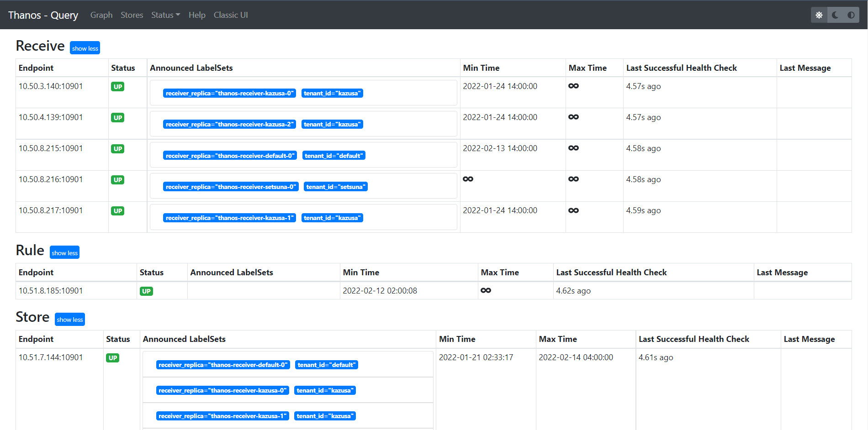Enable dark theme with the moon icon
Image resolution: width=868 pixels, height=430 pixels.
coord(835,15)
